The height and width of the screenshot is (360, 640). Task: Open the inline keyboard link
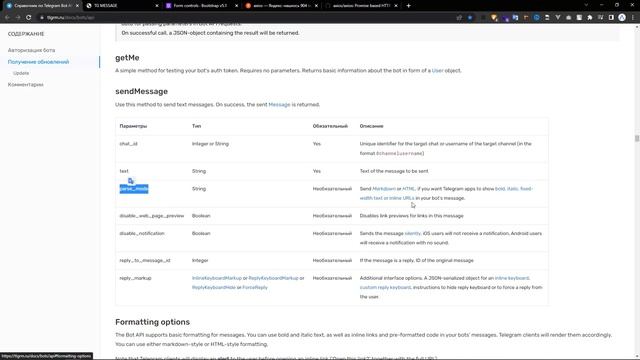click(512, 278)
